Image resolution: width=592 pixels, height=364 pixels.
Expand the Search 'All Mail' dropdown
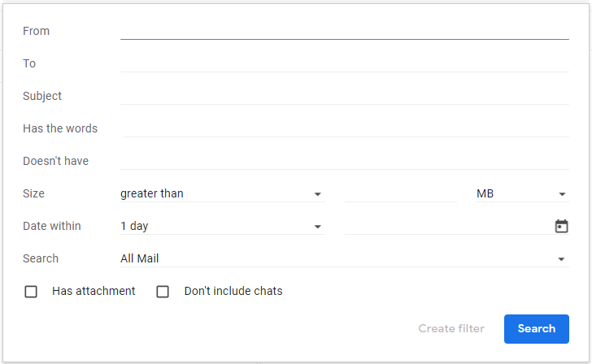343,258
